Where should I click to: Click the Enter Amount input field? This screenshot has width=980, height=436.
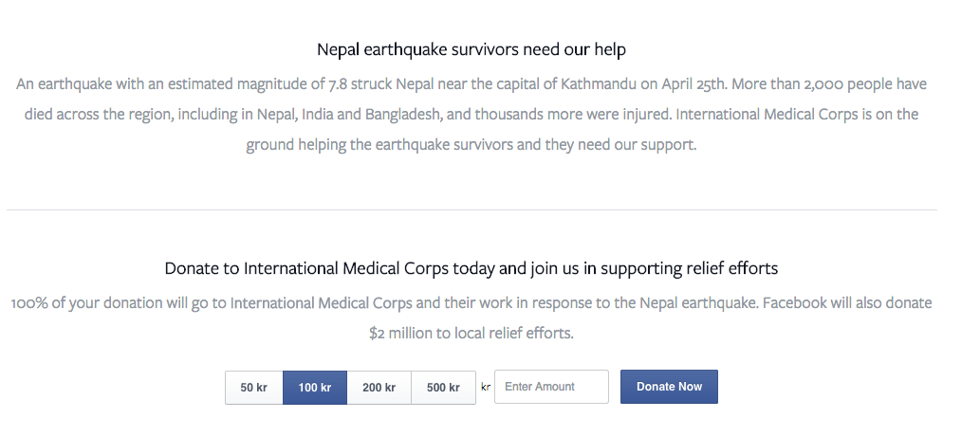(x=551, y=387)
